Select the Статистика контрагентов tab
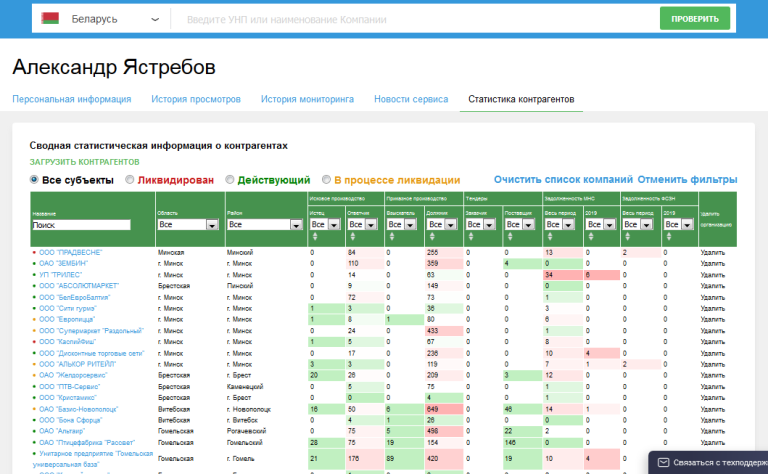768x474 pixels. click(521, 99)
